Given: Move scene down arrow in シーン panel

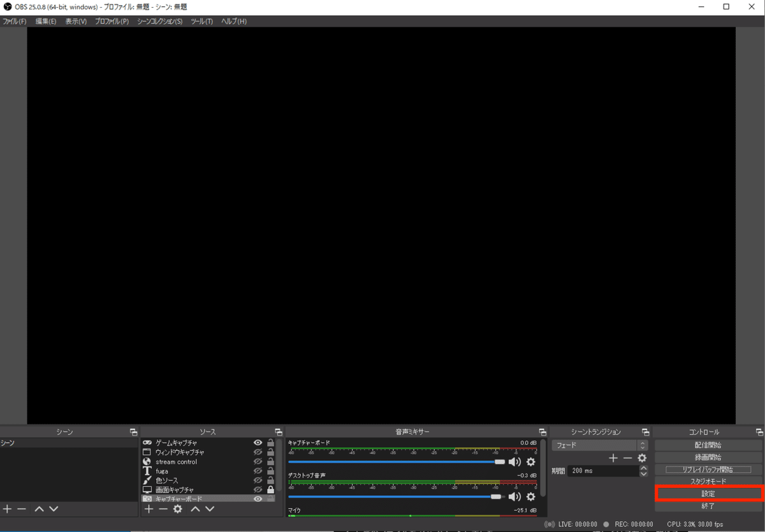Looking at the screenshot, I should 54,509.
